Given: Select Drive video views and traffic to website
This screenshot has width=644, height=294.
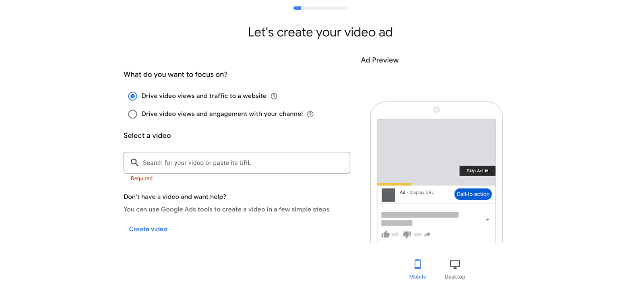Looking at the screenshot, I should point(132,96).
